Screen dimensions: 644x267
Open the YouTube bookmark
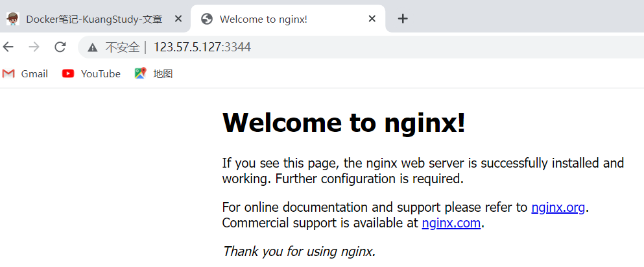coord(91,73)
